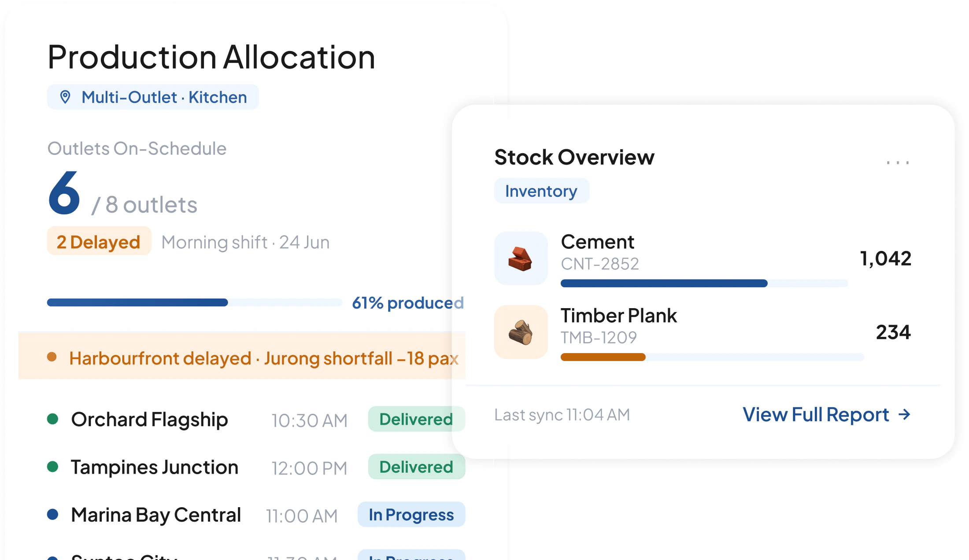
Task: Click the location pin icon
Action: [x=65, y=97]
